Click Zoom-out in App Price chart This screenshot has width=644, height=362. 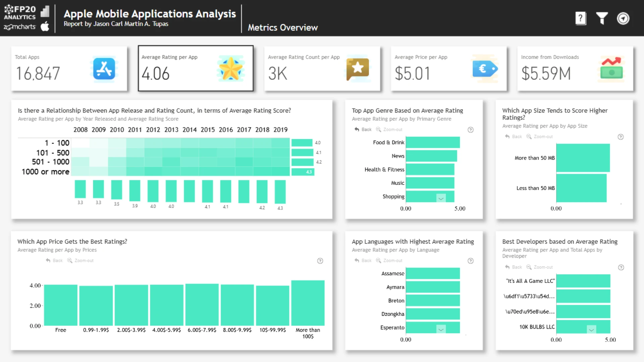tap(80, 260)
